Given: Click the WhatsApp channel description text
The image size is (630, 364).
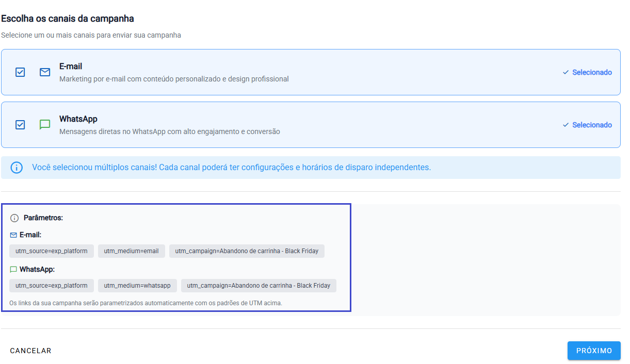Looking at the screenshot, I should pos(169,131).
